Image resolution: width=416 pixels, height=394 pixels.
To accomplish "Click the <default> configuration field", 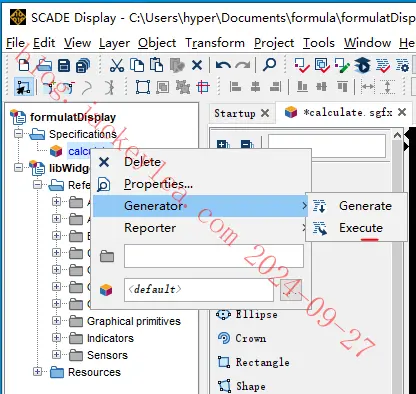I will point(199,289).
